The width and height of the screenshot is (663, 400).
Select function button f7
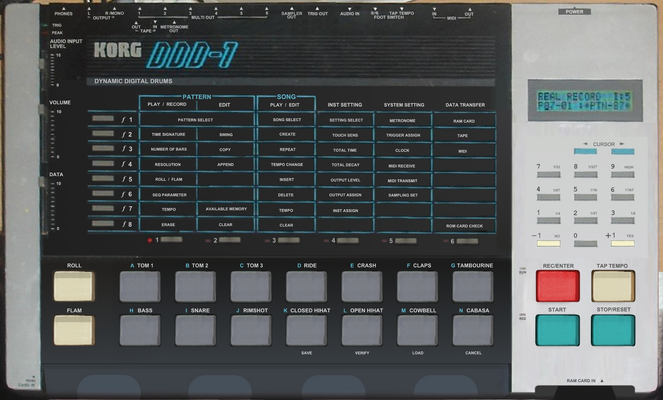[x=103, y=208]
